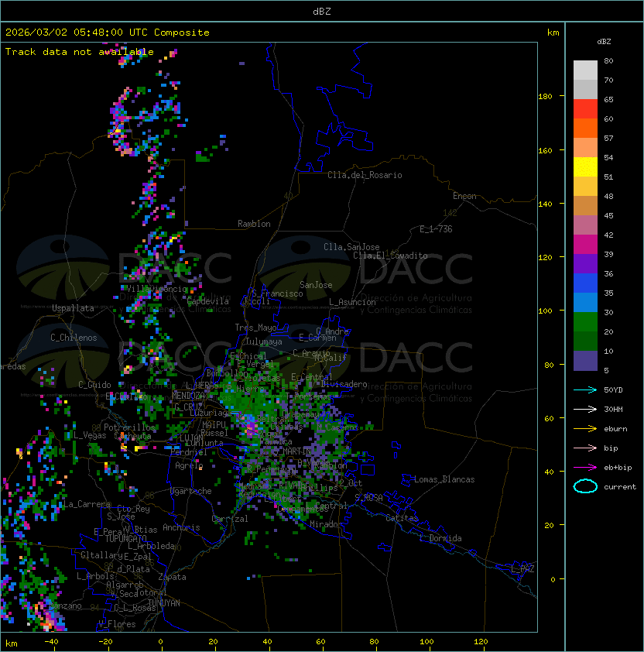644x652 pixels.
Task: Click the 'Zapata' map label
Action: (x=172, y=577)
